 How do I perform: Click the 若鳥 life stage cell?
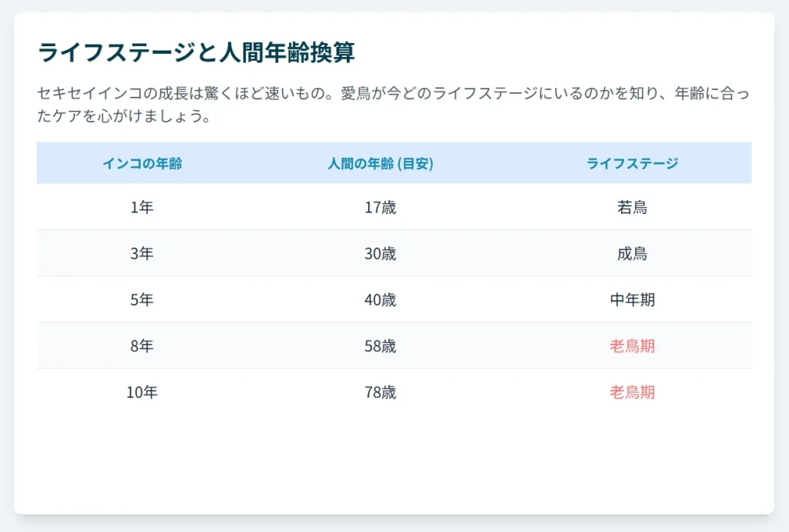point(632,207)
